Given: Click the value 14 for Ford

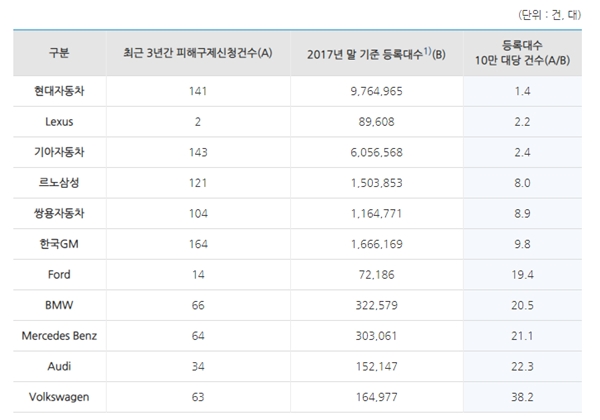Looking at the screenshot, I should click(x=198, y=275).
